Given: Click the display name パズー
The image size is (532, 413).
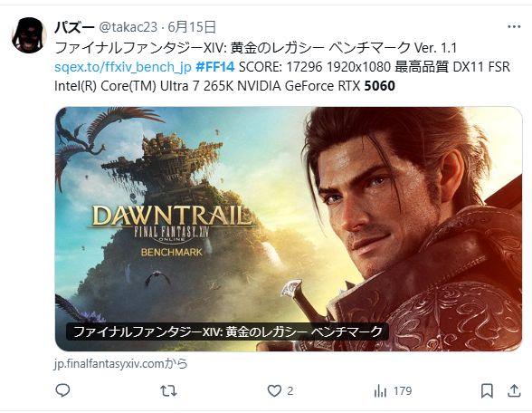Looking at the screenshot, I should tap(74, 27).
